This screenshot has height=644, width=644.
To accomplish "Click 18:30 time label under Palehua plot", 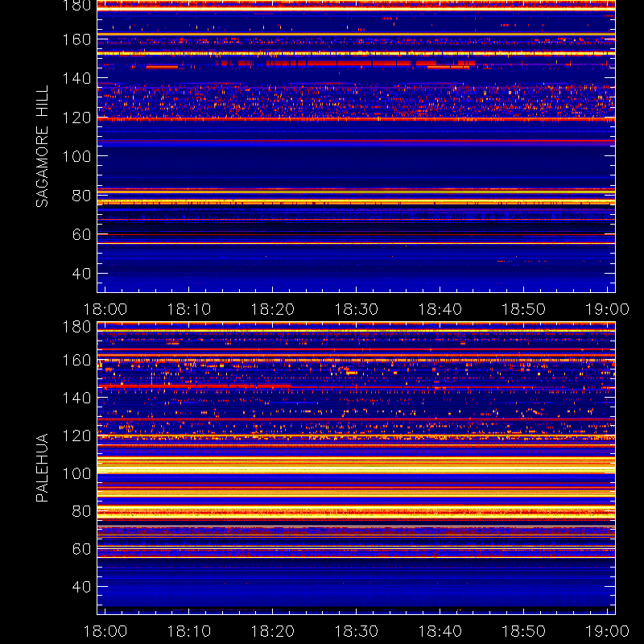I will pyautogui.click(x=356, y=631).
